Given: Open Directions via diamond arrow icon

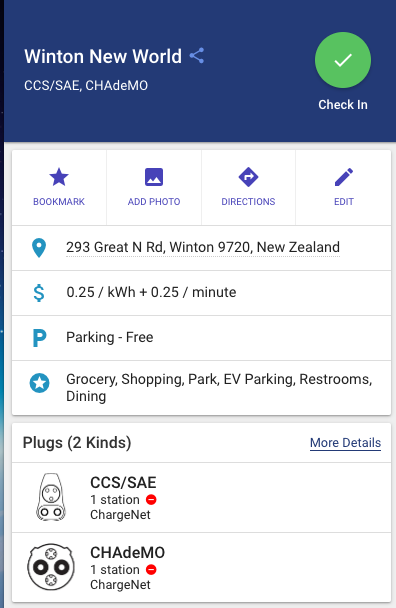Looking at the screenshot, I should click(248, 177).
